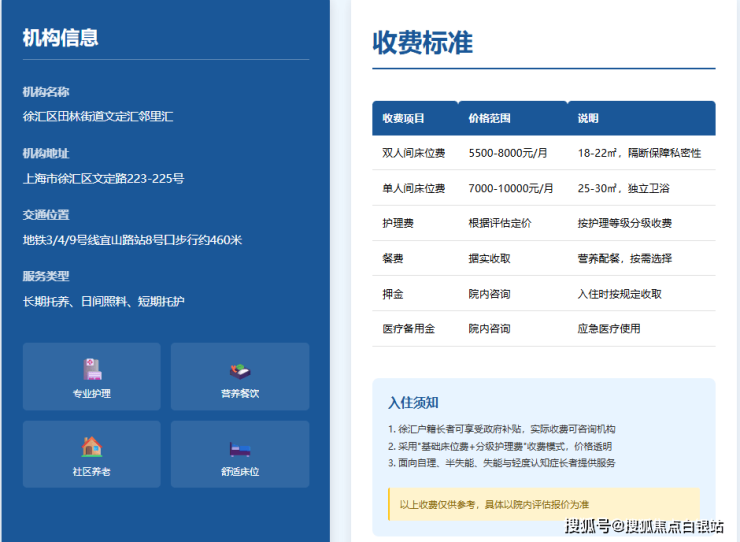The width and height of the screenshot is (740, 542).
Task: Select the 根据评估定价 cell
Action: click(x=500, y=223)
